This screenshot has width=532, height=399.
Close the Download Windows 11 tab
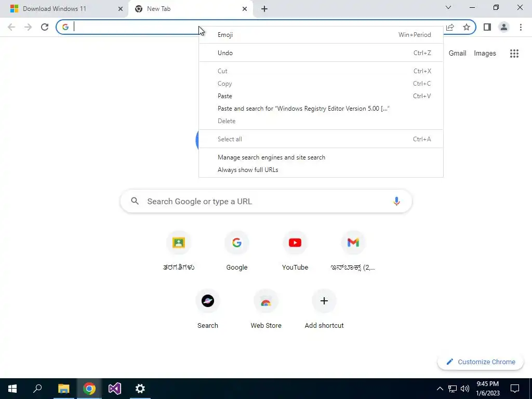tap(121, 9)
